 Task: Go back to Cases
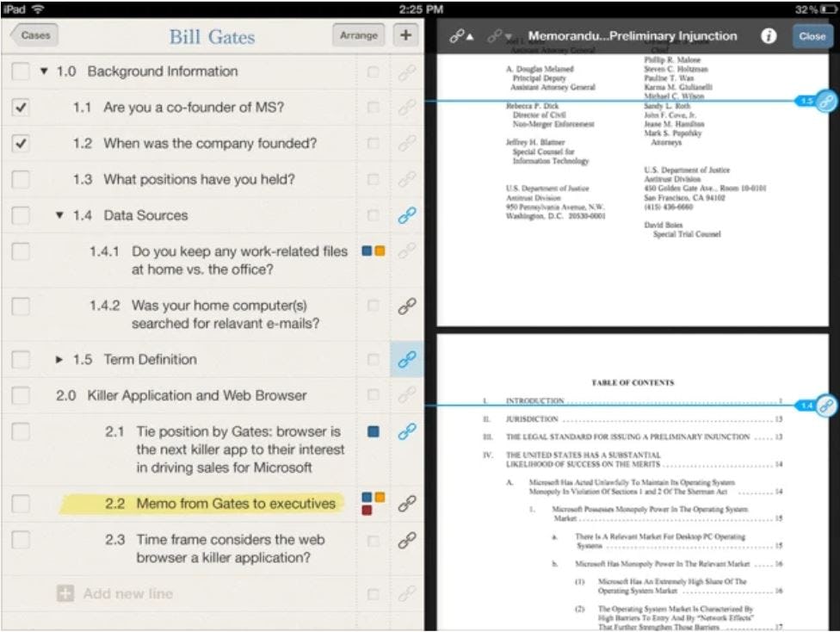point(34,35)
